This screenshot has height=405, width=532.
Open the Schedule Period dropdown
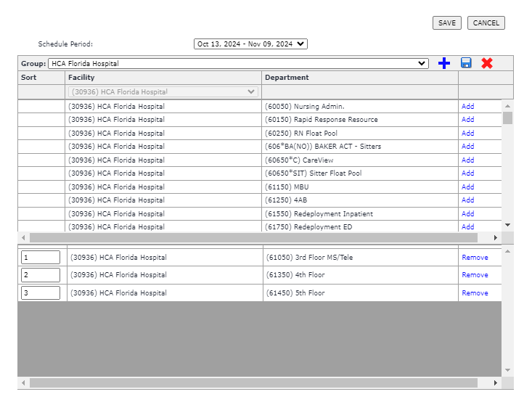coord(250,44)
